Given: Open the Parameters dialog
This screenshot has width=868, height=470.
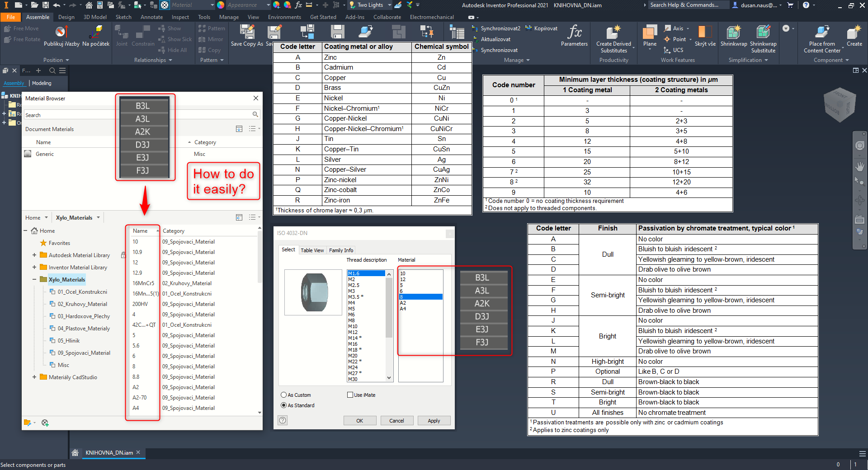Looking at the screenshot, I should [x=574, y=36].
